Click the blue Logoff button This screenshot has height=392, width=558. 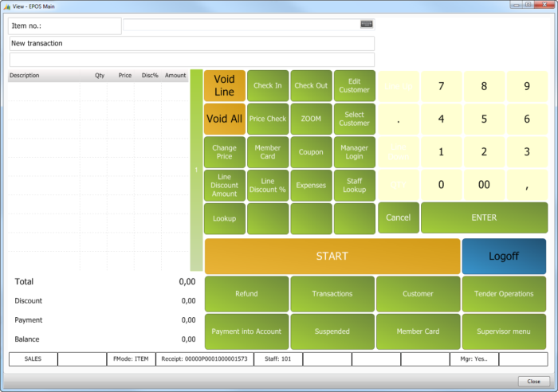pos(504,257)
